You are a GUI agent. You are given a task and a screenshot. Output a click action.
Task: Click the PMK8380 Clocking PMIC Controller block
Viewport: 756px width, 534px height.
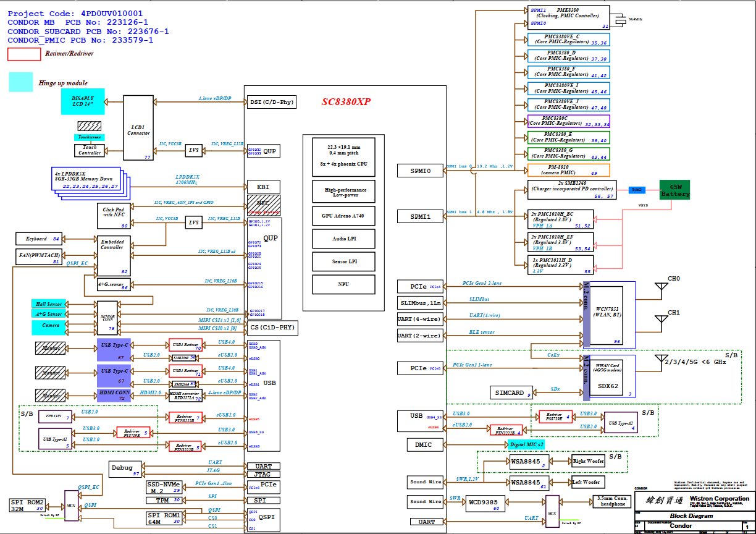568,17
